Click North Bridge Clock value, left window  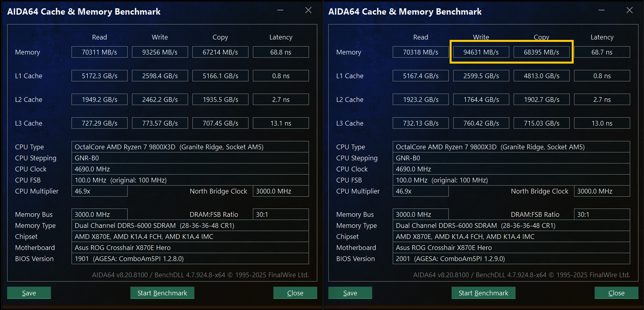pyautogui.click(x=281, y=191)
